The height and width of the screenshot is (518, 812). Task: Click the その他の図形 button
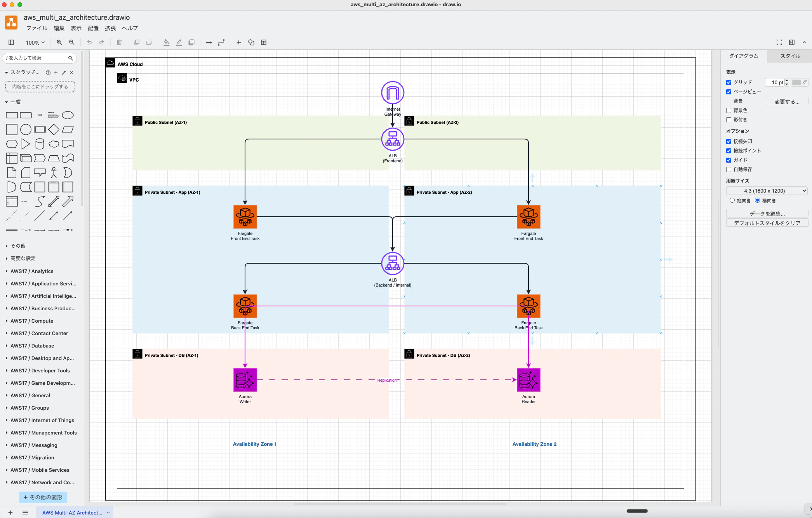tap(43, 497)
